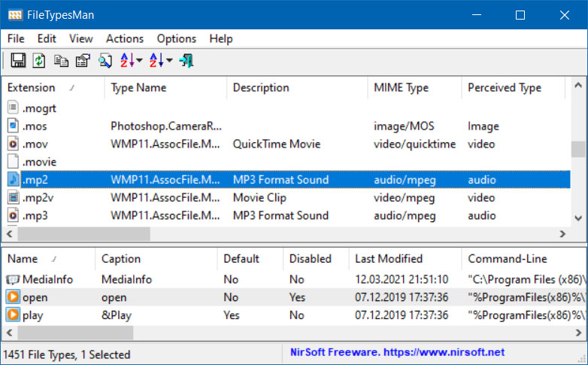Screen dimensions: 588x365
Task: Click the Copy selected items icon
Action: 61,60
